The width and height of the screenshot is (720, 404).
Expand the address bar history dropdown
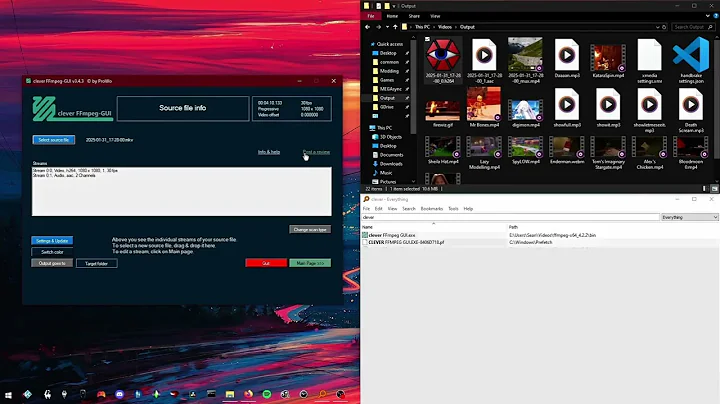pyautogui.click(x=658, y=27)
